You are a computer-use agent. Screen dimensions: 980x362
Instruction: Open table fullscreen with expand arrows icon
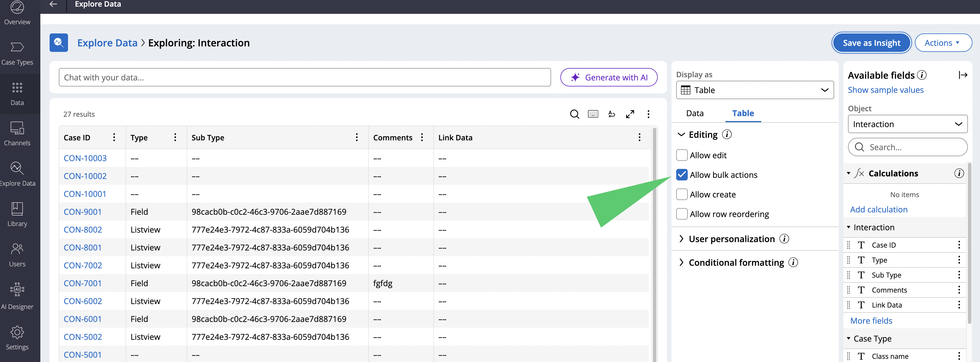[x=630, y=114]
